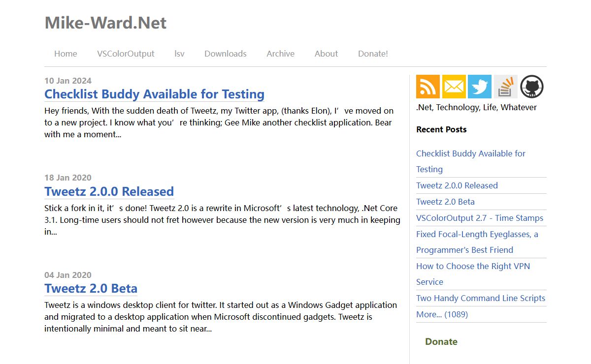Open the Tweetz 2.0.0 Released post headline
This screenshot has height=364, width=591.
point(109,191)
